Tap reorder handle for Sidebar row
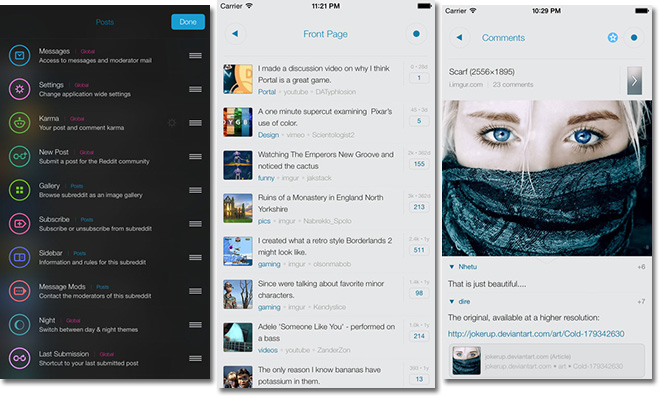660x396 pixels. [x=195, y=257]
